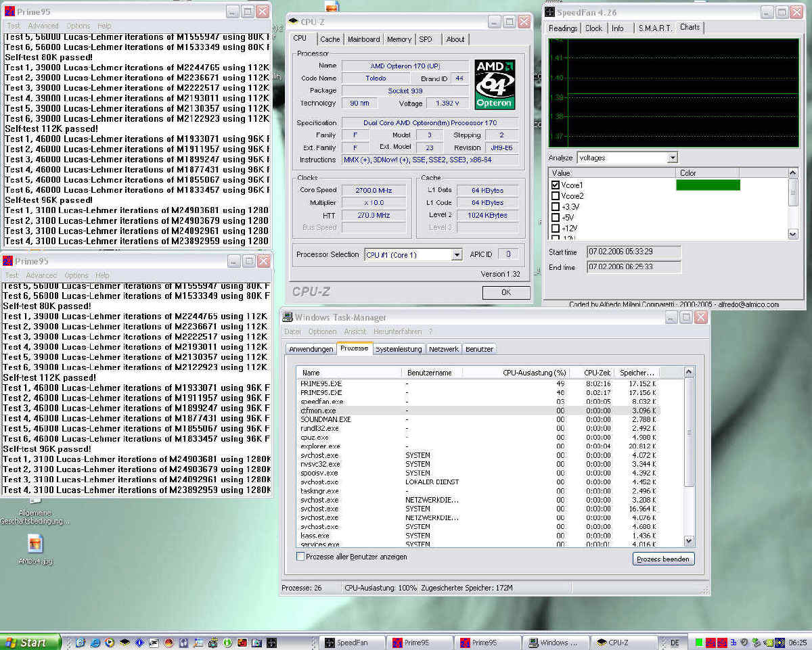Open the Datei menu in Task-Manager
This screenshot has height=650, width=812.
(x=292, y=332)
